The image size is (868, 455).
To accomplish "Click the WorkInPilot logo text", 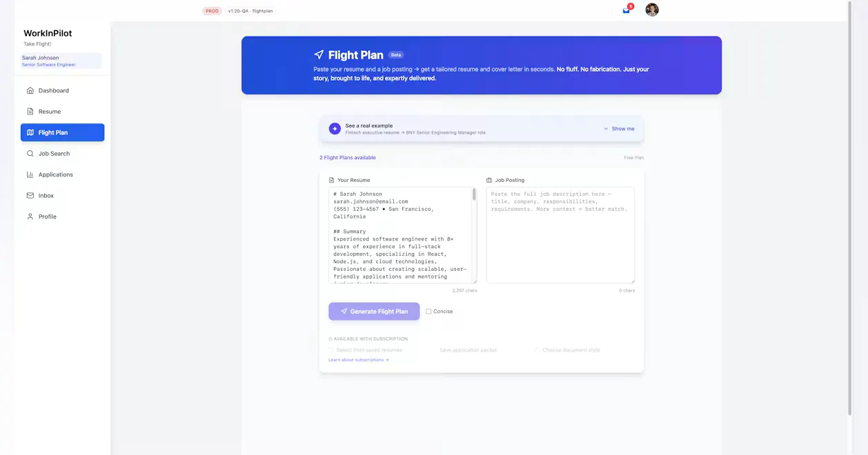I will (x=48, y=33).
